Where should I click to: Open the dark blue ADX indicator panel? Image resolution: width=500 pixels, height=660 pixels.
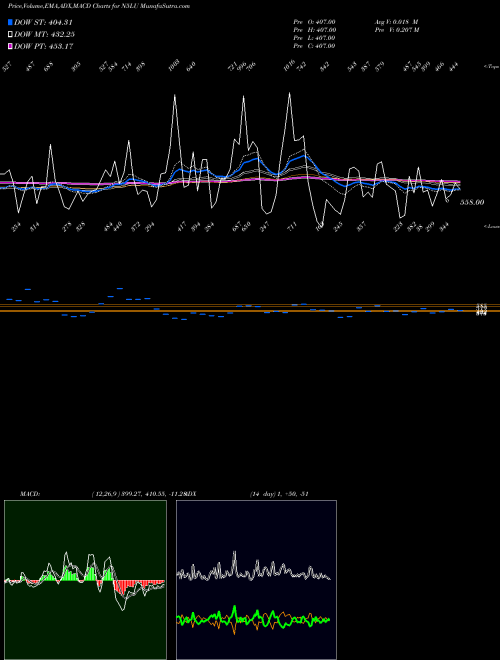[x=256, y=580]
